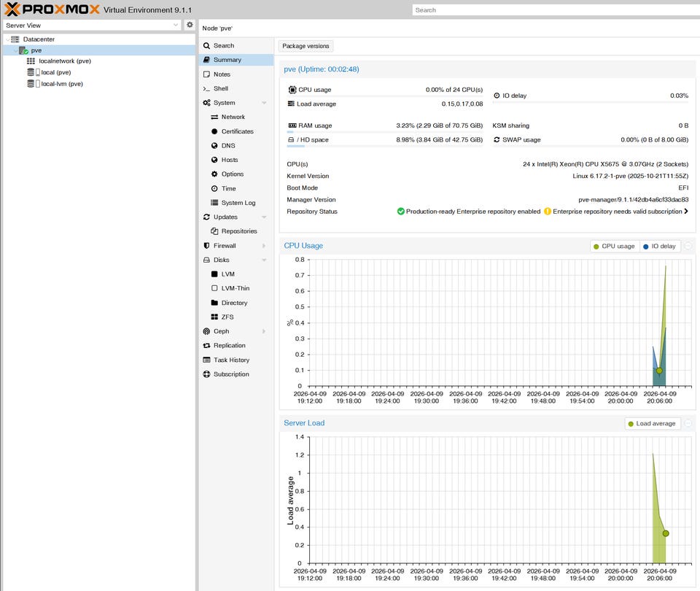Click the IO delay clock icon
Viewport: 700px width, 591px height.
tap(497, 96)
